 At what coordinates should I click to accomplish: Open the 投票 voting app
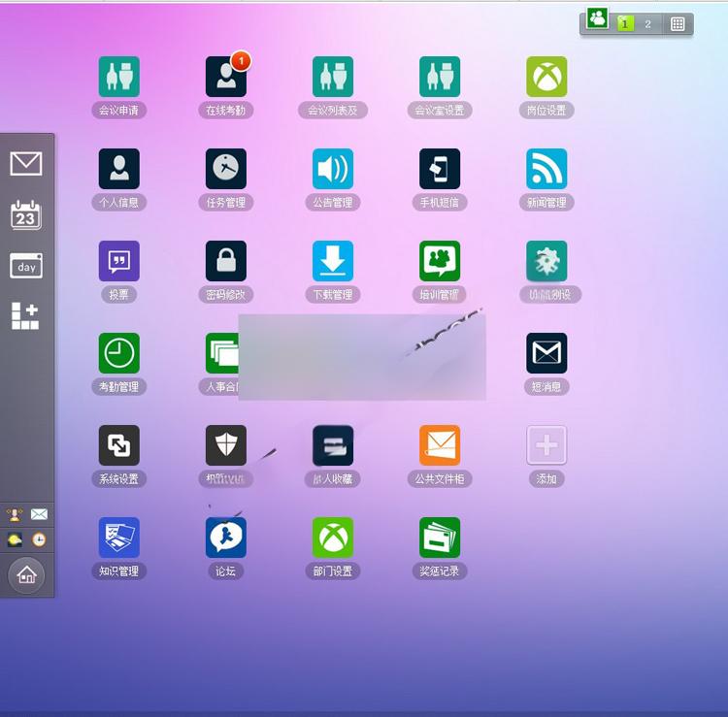(x=118, y=261)
